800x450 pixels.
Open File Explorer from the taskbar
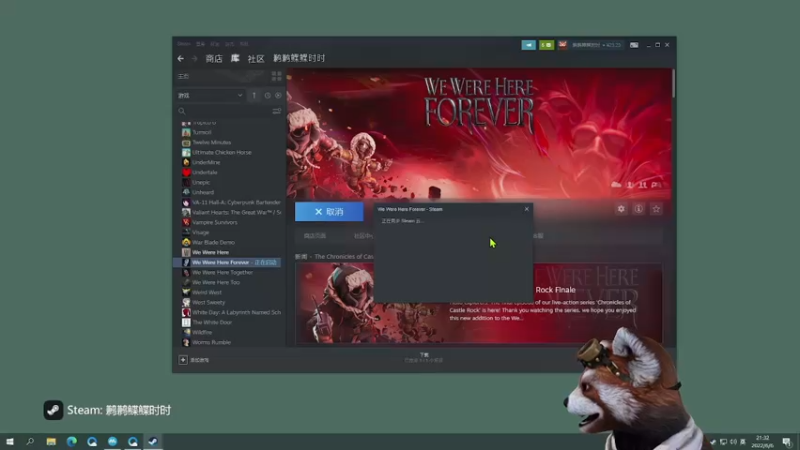[x=51, y=442]
